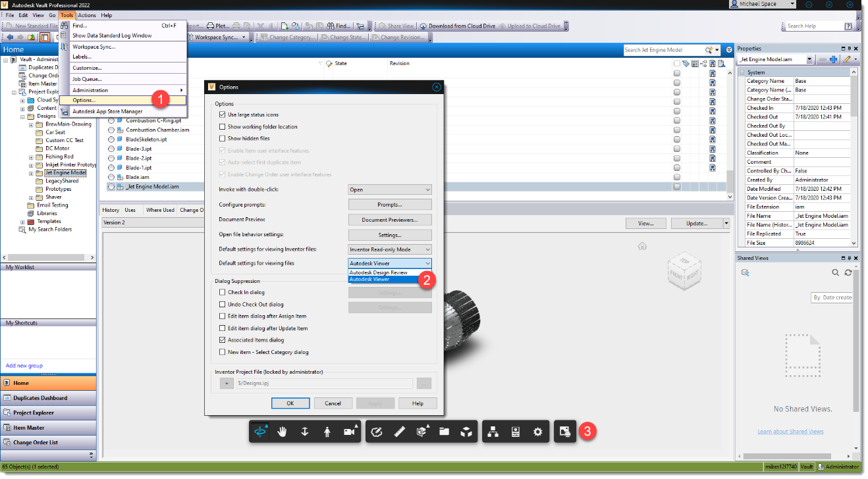Click the Home view icon in viewer
Image resolution: width=868 pixels, height=479 pixels.
(x=643, y=246)
